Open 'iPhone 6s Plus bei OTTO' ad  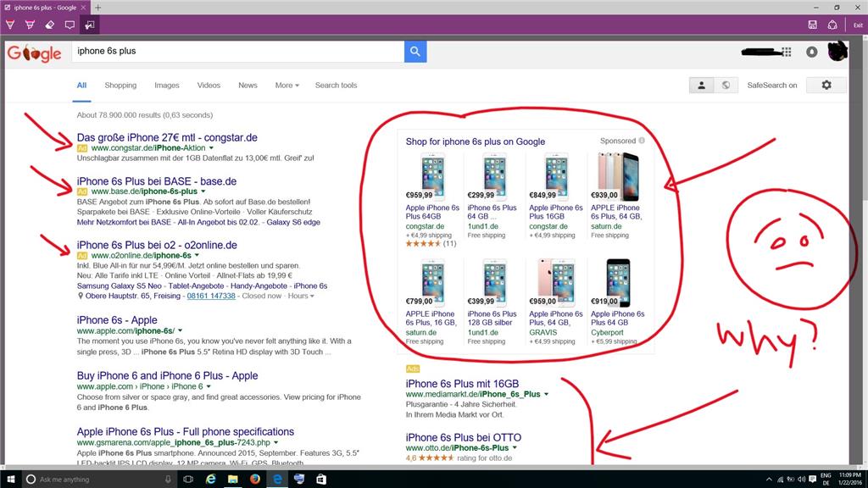(464, 437)
